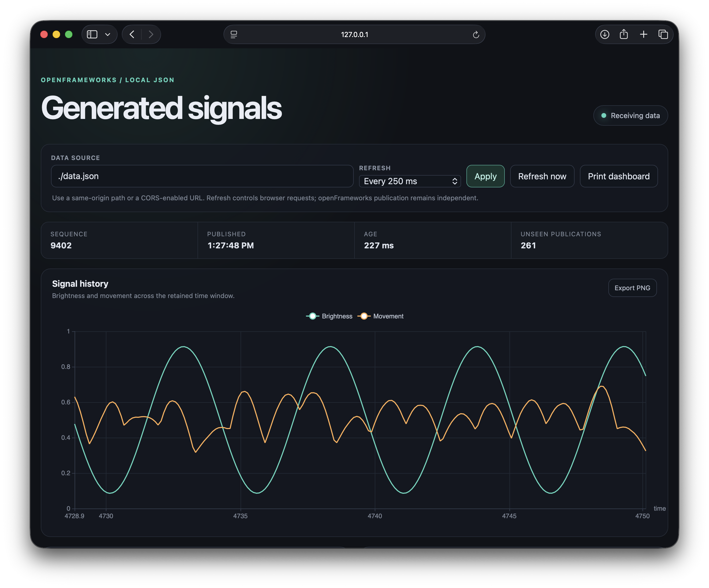This screenshot has width=709, height=588.
Task: Open the Share icon
Action: coord(624,34)
